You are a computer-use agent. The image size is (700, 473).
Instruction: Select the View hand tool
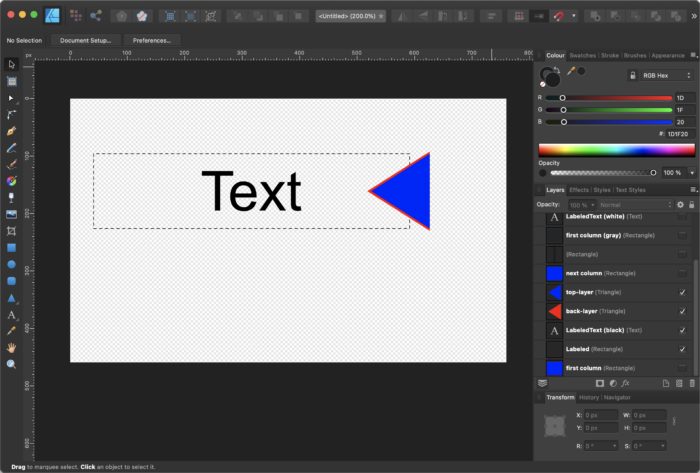(x=12, y=348)
